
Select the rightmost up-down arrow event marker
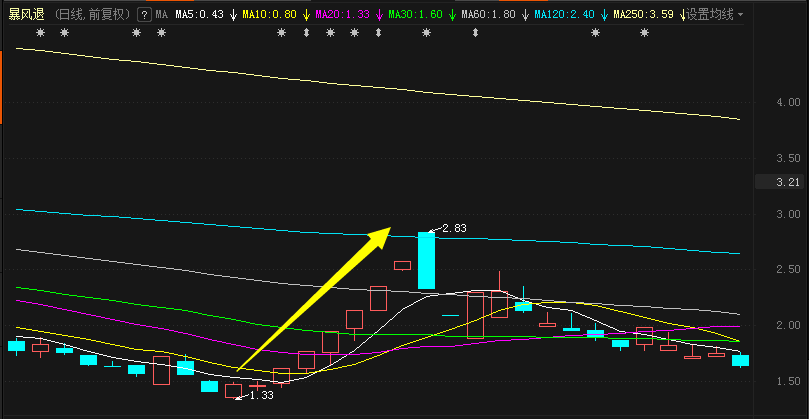475,33
